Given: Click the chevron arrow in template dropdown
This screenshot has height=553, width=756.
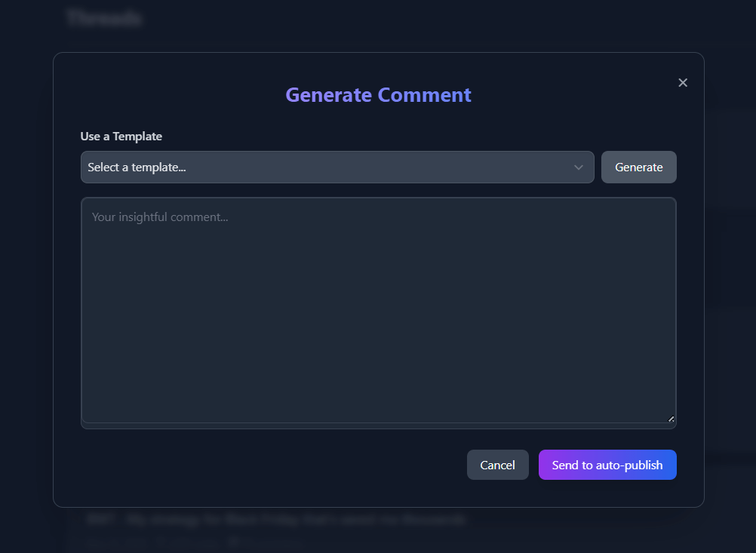Looking at the screenshot, I should click(x=579, y=167).
